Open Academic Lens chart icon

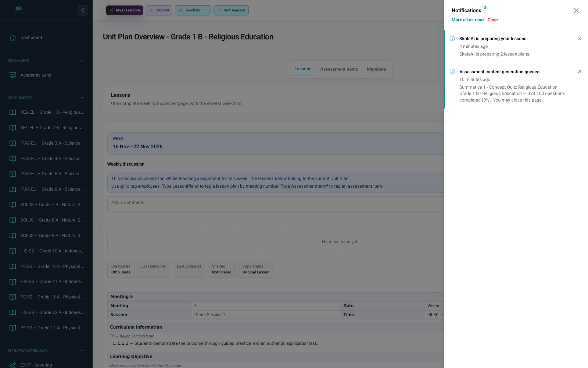(12, 75)
